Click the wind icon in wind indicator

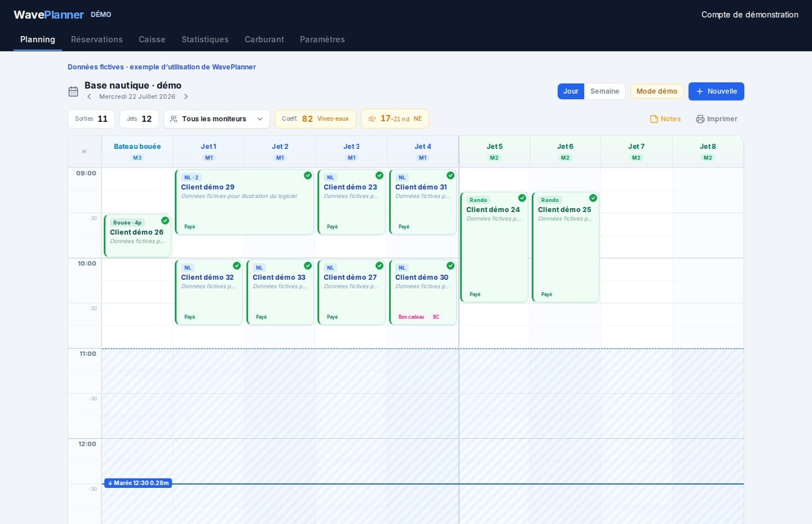point(372,119)
